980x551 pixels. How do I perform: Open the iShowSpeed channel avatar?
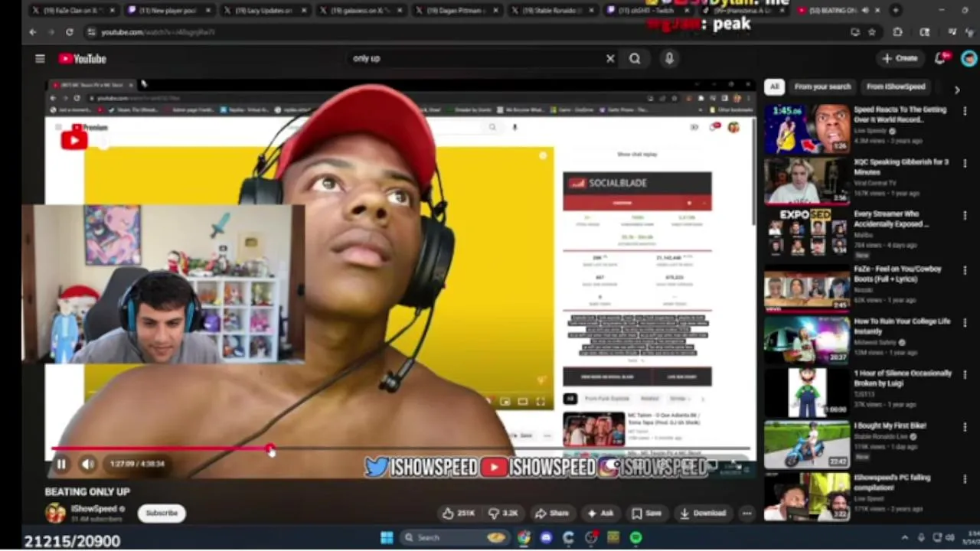point(55,513)
